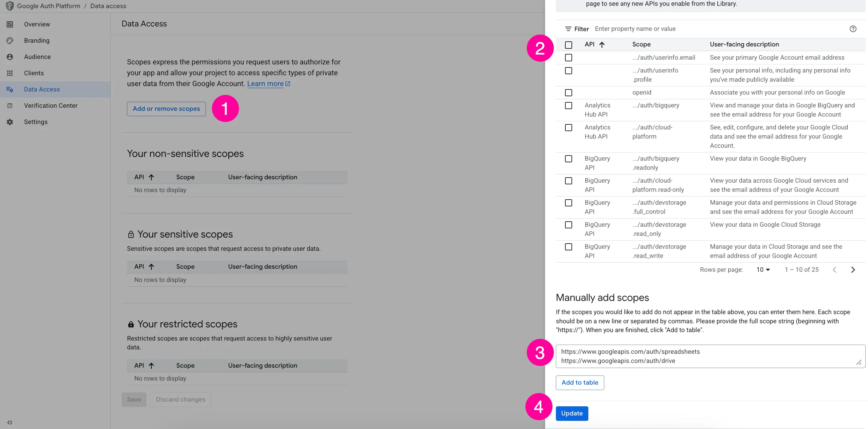Sort by API arrow in sensitive scopes table
The height and width of the screenshot is (429, 868).
(151, 267)
